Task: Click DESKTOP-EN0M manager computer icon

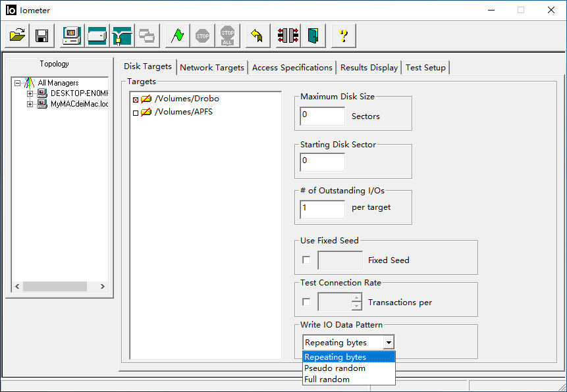Action: tap(42, 93)
